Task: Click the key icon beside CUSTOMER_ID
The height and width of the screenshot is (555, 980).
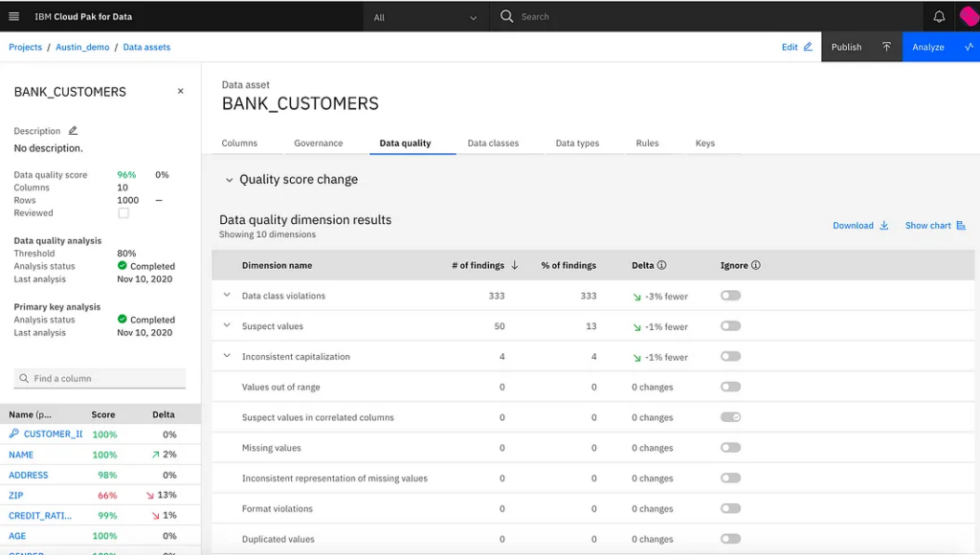Action: point(13,433)
